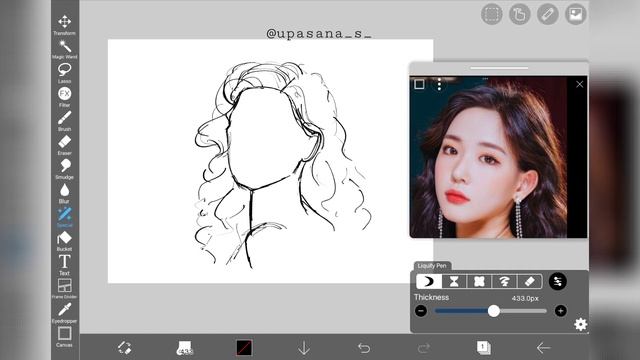Select the Transform tool
The image size is (640, 360).
[64, 24]
